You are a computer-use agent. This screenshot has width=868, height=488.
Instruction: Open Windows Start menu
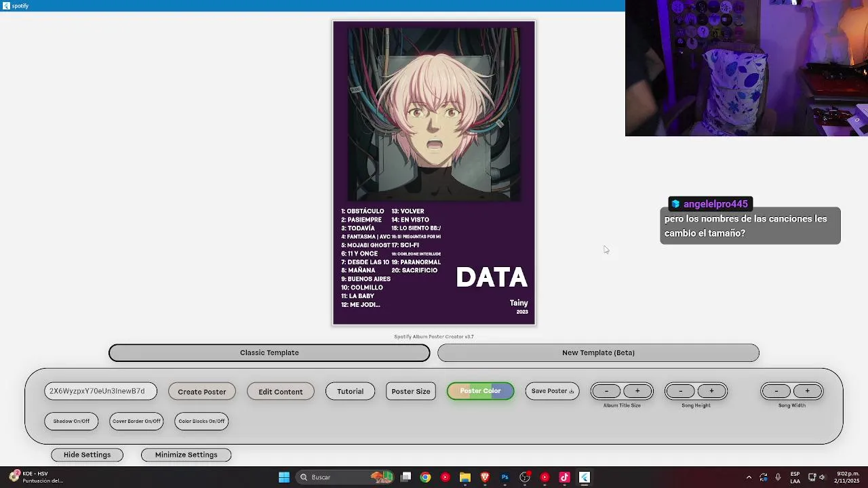[x=284, y=477]
